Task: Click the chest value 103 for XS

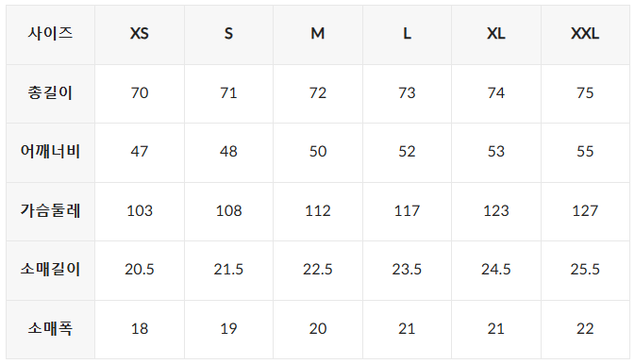Action: click(140, 210)
